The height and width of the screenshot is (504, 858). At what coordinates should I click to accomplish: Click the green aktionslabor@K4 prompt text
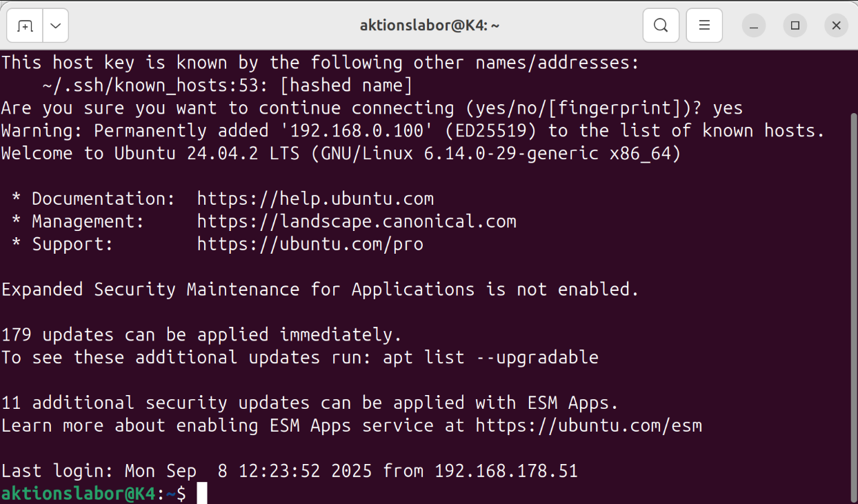[78, 494]
